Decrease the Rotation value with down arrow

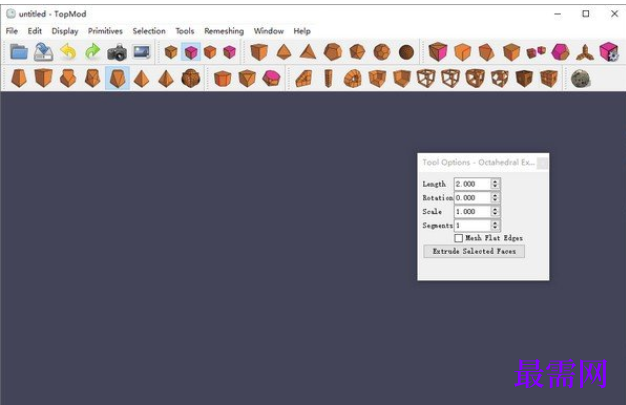pos(495,201)
